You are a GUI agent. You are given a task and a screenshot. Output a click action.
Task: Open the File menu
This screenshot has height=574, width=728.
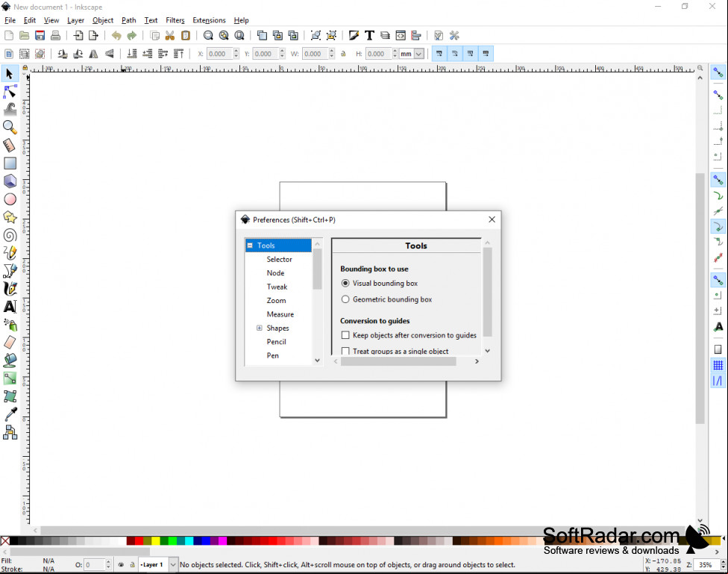point(10,20)
